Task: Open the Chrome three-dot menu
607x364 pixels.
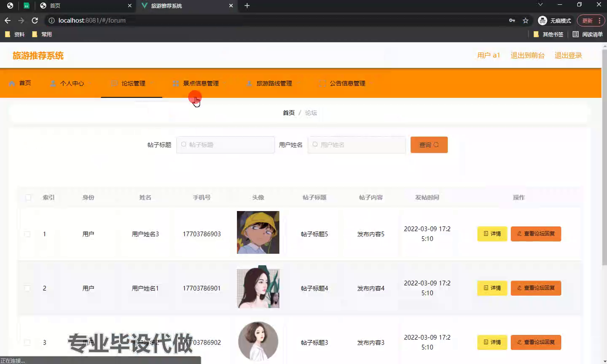Action: (599, 21)
